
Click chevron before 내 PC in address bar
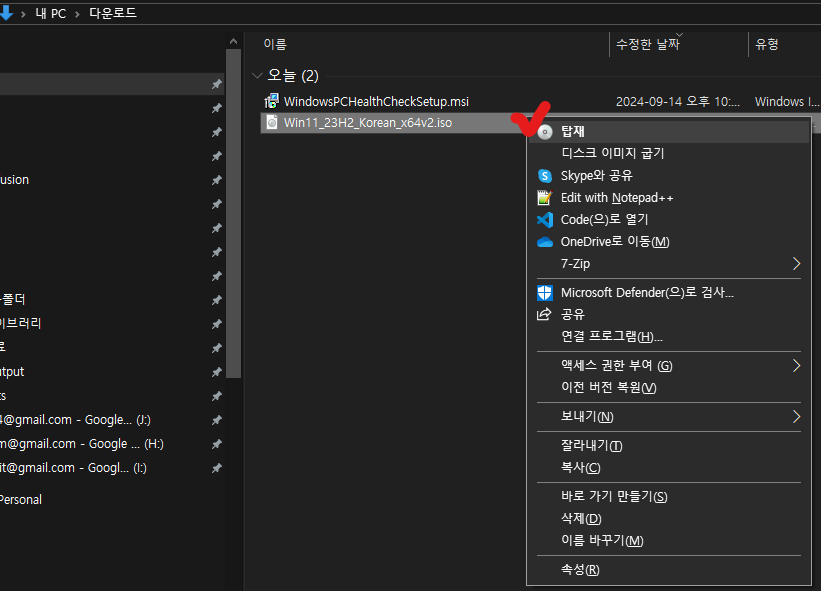point(24,14)
